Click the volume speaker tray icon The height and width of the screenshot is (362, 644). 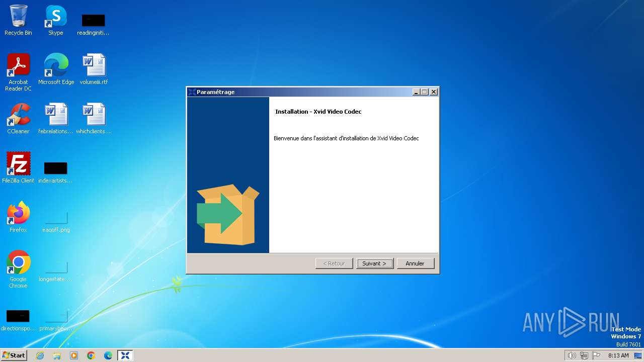(572, 355)
